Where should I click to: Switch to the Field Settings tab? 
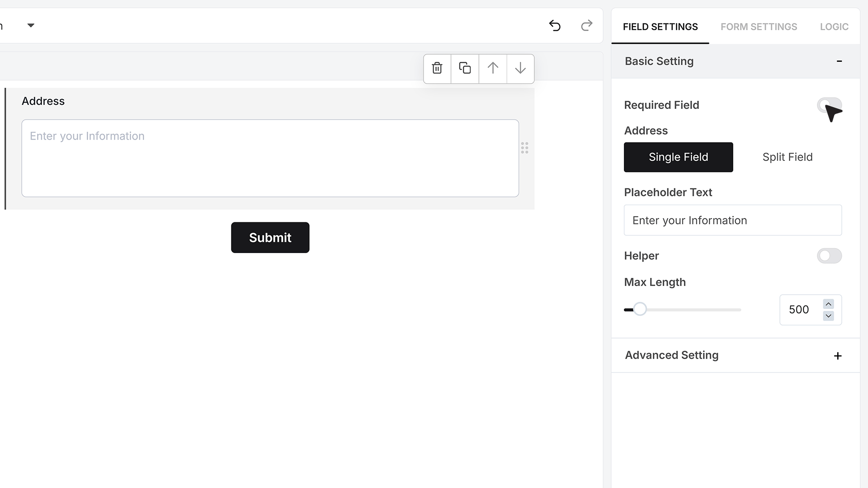660,27
